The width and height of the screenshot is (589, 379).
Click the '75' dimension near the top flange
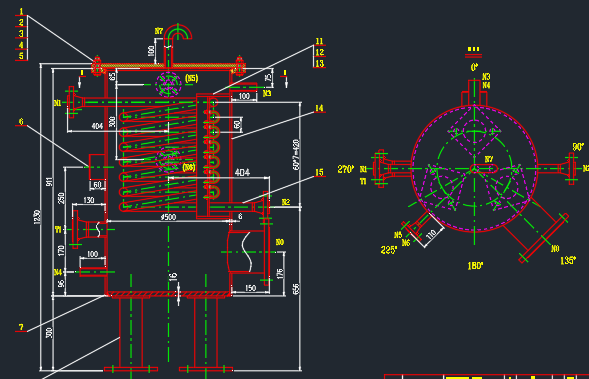[268, 78]
